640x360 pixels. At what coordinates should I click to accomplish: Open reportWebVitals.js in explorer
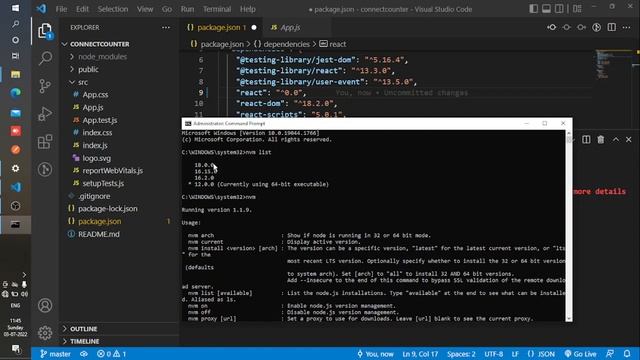tap(113, 171)
